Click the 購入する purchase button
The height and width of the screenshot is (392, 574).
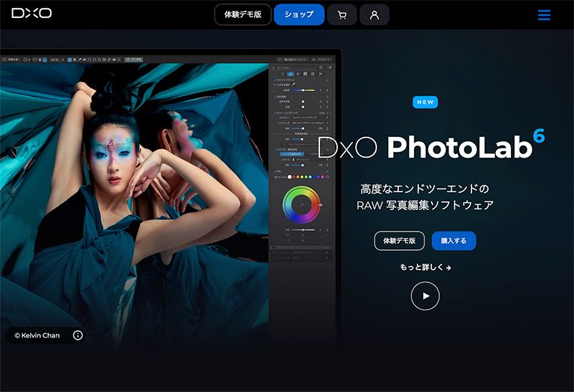[x=453, y=241]
